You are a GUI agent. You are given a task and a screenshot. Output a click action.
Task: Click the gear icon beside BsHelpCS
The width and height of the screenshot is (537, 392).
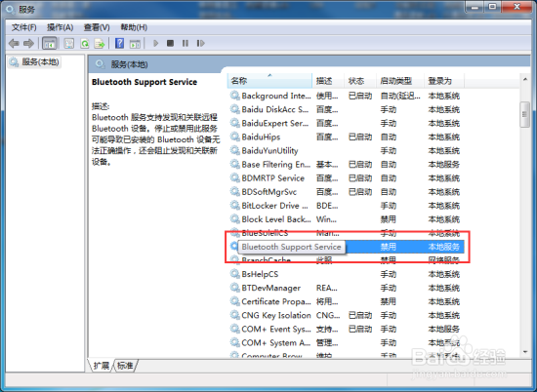(x=234, y=274)
